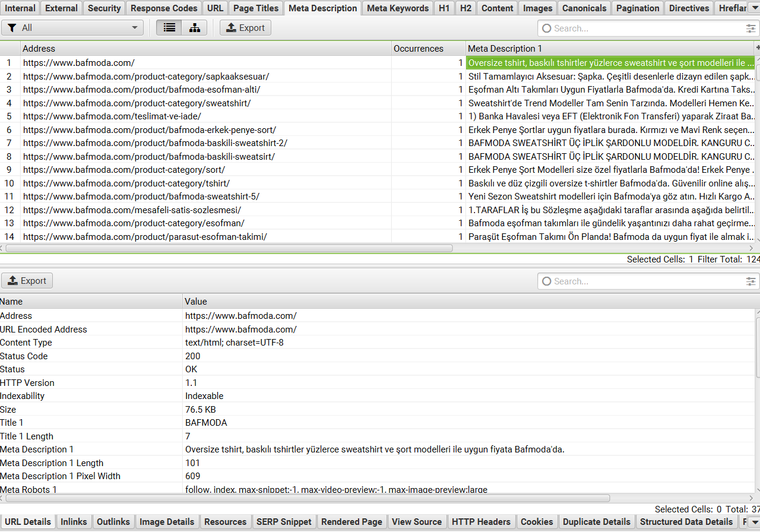Viewport: 760px width, 532px height.
Task: Show more bottom tabs via overflow arrow
Action: coord(755,522)
